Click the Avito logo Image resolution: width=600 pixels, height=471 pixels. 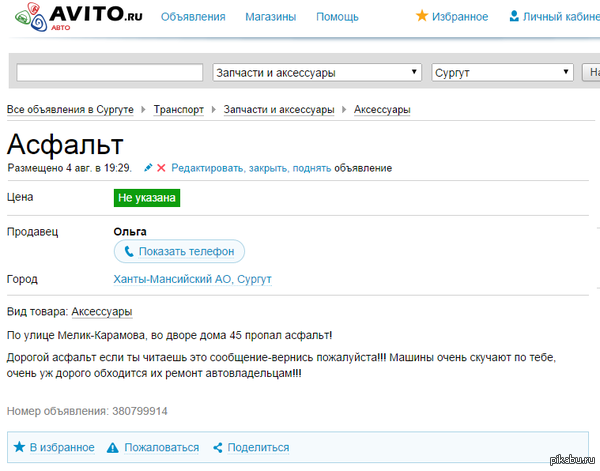click(x=72, y=18)
